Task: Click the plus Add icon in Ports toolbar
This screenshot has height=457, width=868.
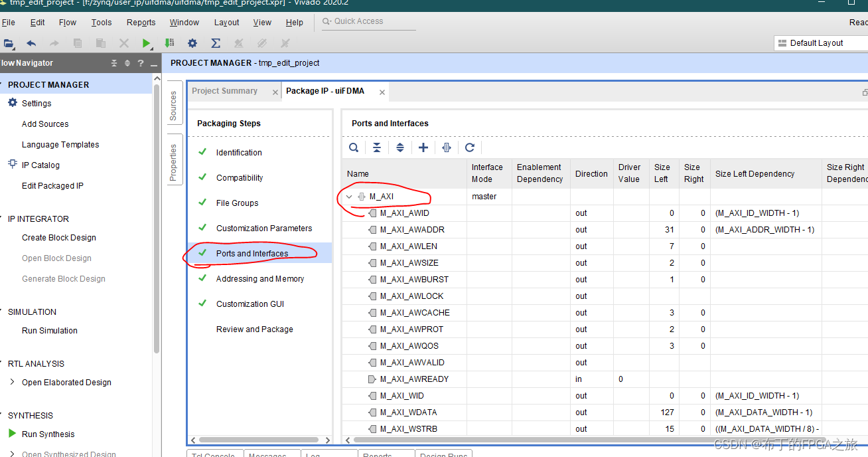Action: pos(423,147)
